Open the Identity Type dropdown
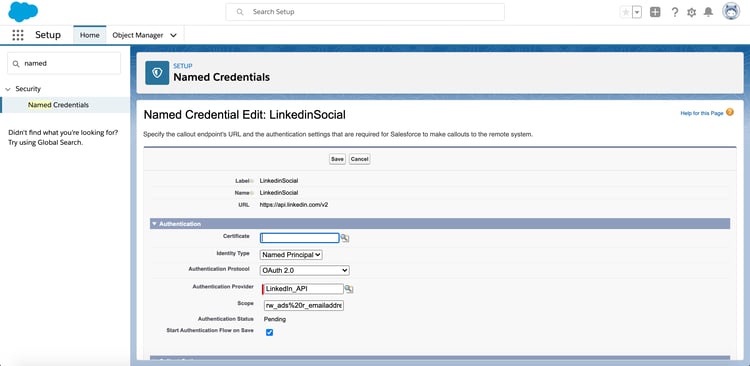Image resolution: width=750 pixels, height=366 pixels. 291,255
